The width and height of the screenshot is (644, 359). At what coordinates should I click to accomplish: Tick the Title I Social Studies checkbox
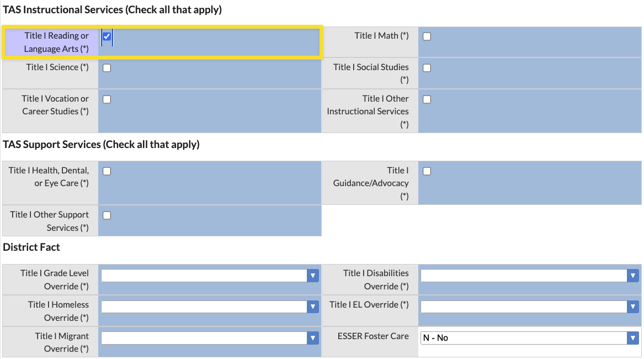click(x=427, y=68)
